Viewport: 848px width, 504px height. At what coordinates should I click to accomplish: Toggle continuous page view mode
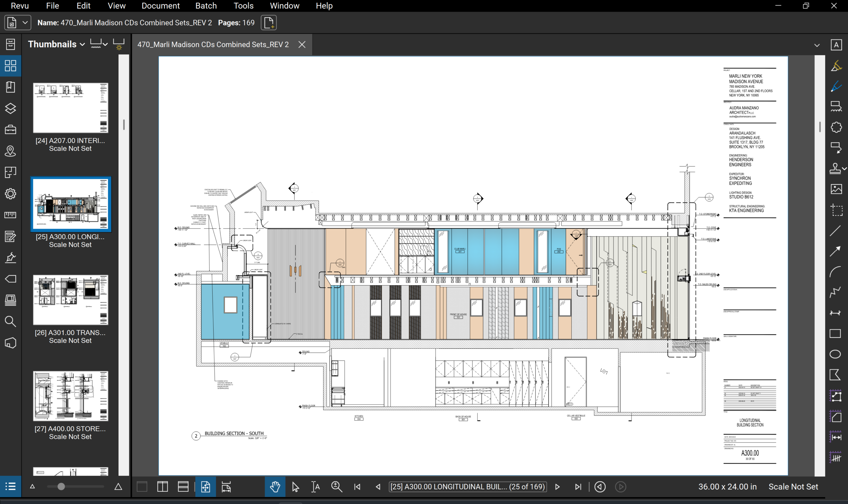pos(183,487)
